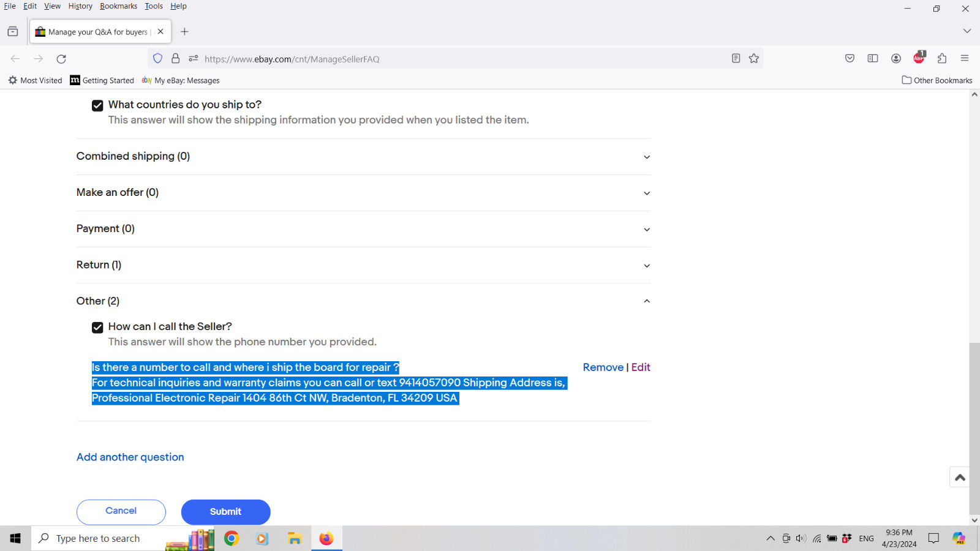Open the Bookmarks menu
The width and height of the screenshot is (980, 551).
coord(119,6)
